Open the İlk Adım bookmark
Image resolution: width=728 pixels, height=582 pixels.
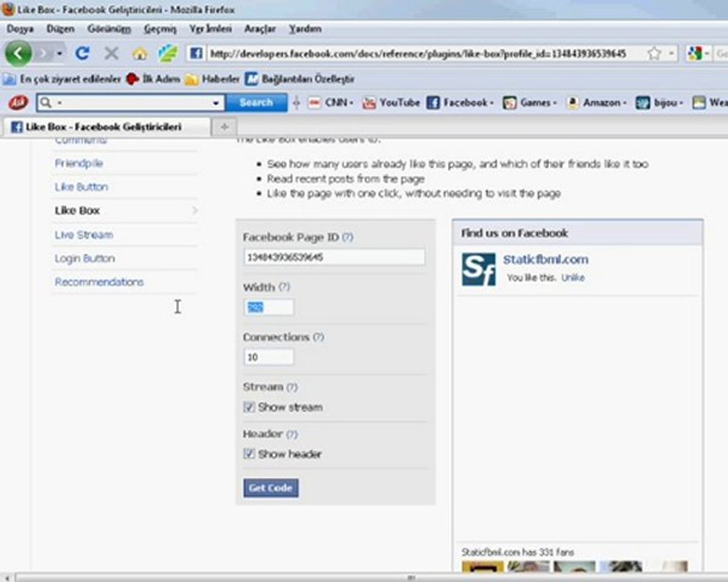(153, 79)
